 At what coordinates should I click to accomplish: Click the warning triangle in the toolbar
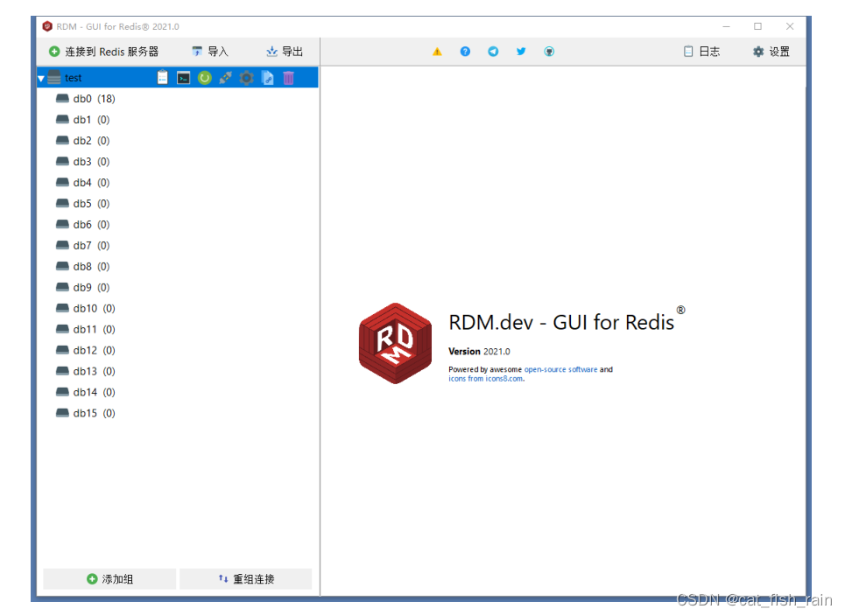(437, 51)
